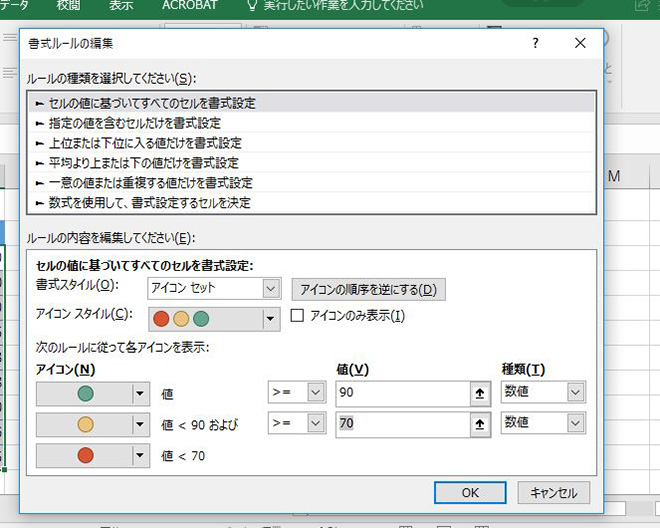Select rule type 上位または下位に入る値だけを書式設定
Viewport: 660px width, 528px height.
pos(311,143)
